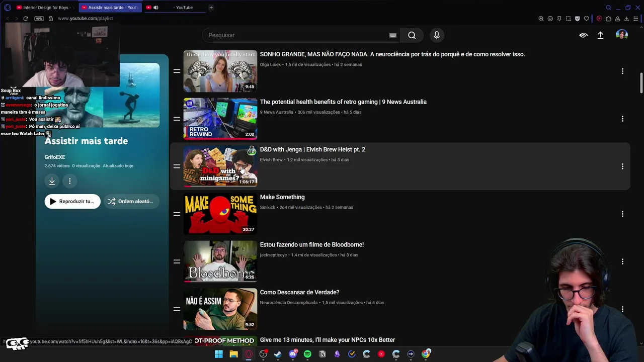This screenshot has width=644, height=362.
Task: Grab reorder handle of Como Descansar video
Action: point(177,309)
